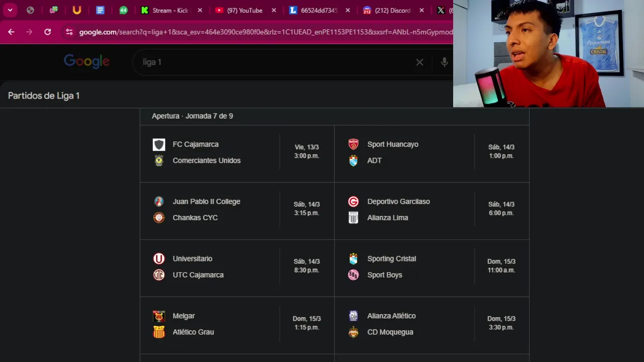The width and height of the screenshot is (644, 362).
Task: Close the Discord tab
Action: tap(422, 10)
